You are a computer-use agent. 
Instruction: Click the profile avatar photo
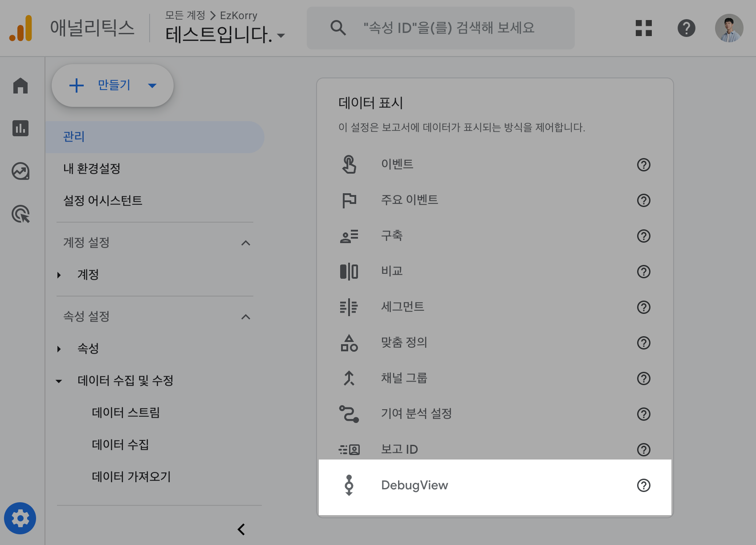[x=729, y=28]
